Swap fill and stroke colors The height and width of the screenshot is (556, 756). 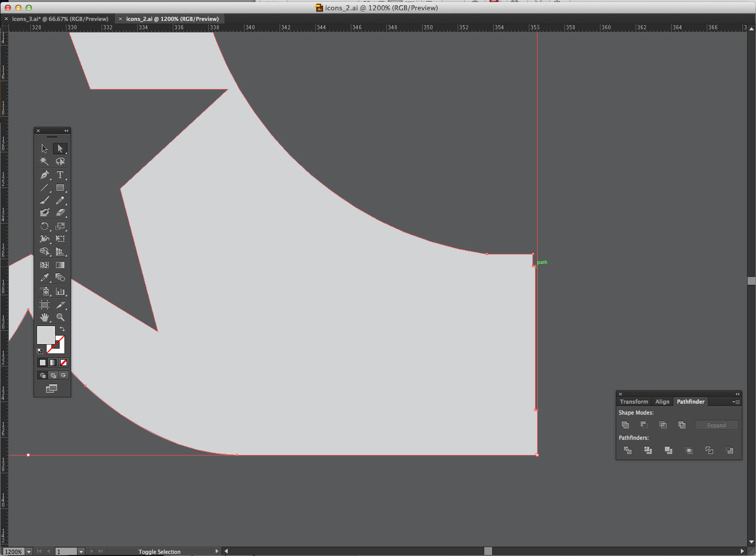pos(62,329)
